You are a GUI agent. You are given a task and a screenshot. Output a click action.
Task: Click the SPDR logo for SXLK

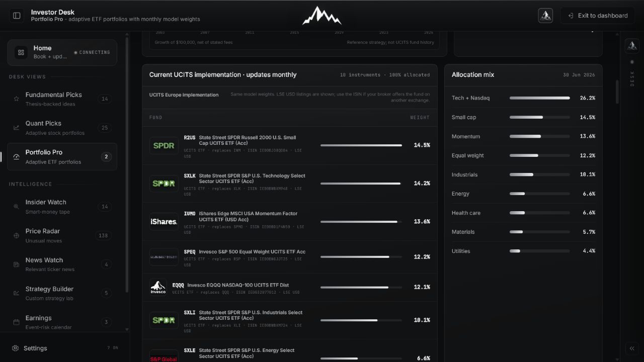[164, 184]
